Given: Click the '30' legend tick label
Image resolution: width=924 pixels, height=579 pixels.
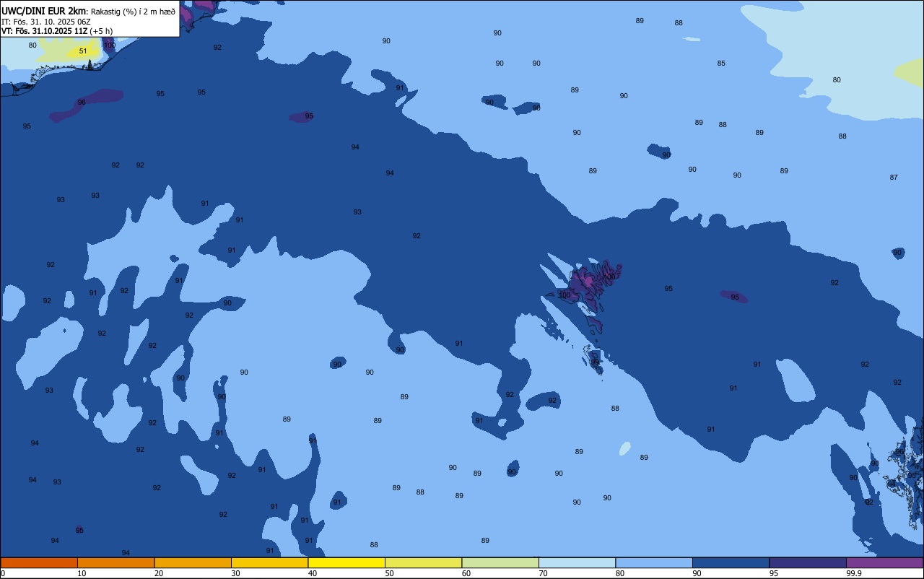Looking at the screenshot, I should 235,573.
